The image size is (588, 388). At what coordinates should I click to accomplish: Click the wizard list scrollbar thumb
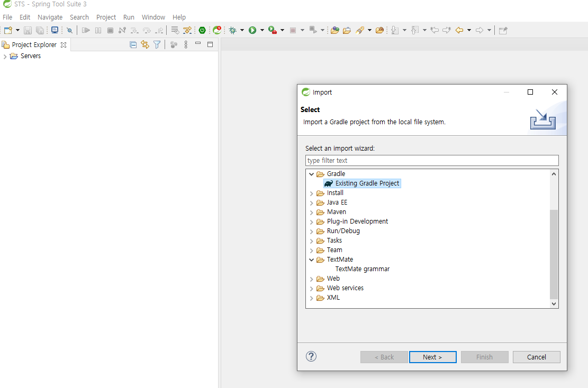tap(554, 254)
